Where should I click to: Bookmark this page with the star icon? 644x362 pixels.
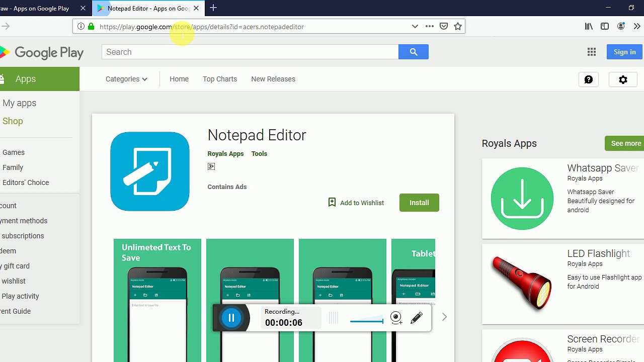[458, 27]
